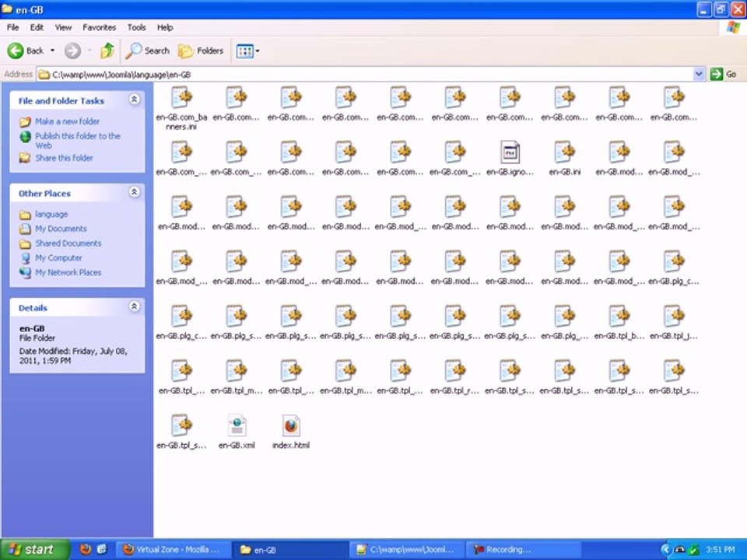
Task: Click the Windows flag logo near menu bar
Action: click(x=733, y=27)
